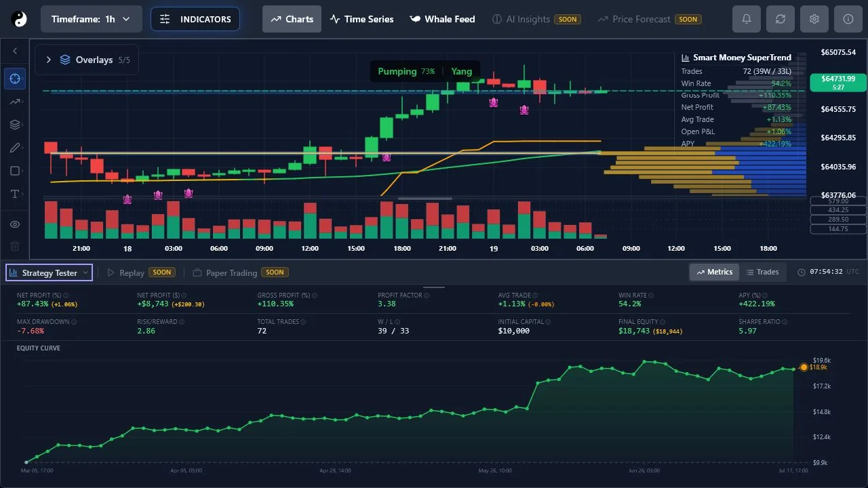Click the strategy tester panel resize handle
Image resolution: width=868 pixels, height=488 pixels.
(434, 287)
